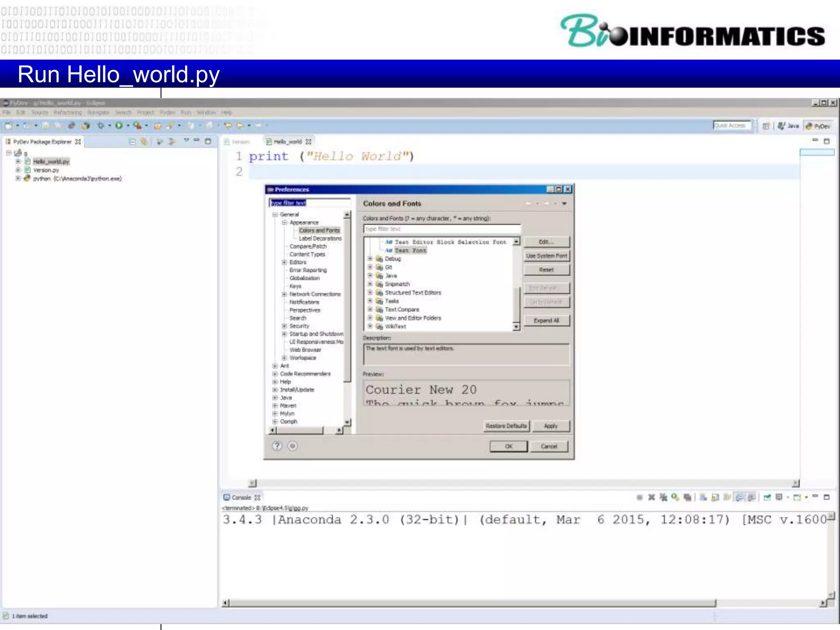Screen dimensions: 840x630
Task: Maximize the PyDev Package Explorer panel
Action: (208, 141)
